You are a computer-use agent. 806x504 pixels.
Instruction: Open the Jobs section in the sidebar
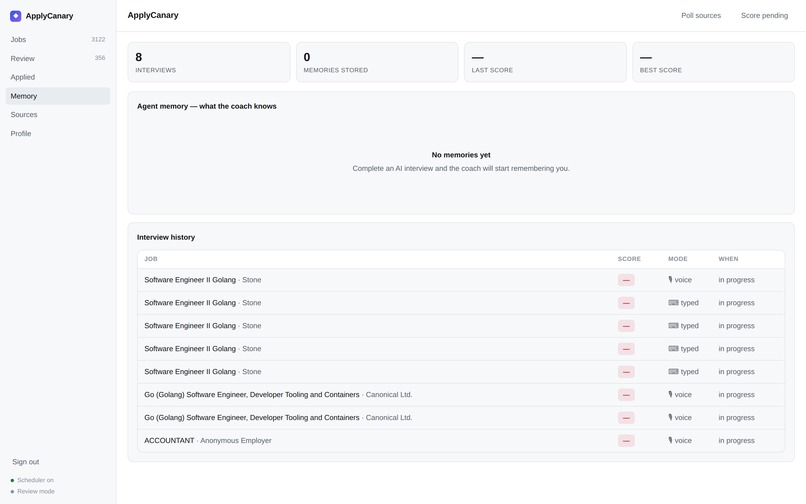click(x=58, y=40)
